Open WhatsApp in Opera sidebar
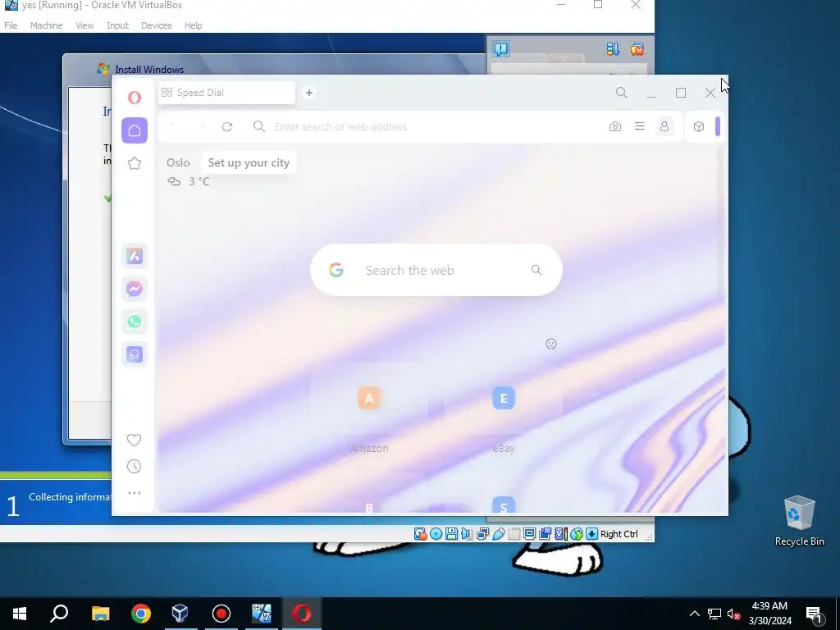The image size is (840, 630). tap(135, 322)
